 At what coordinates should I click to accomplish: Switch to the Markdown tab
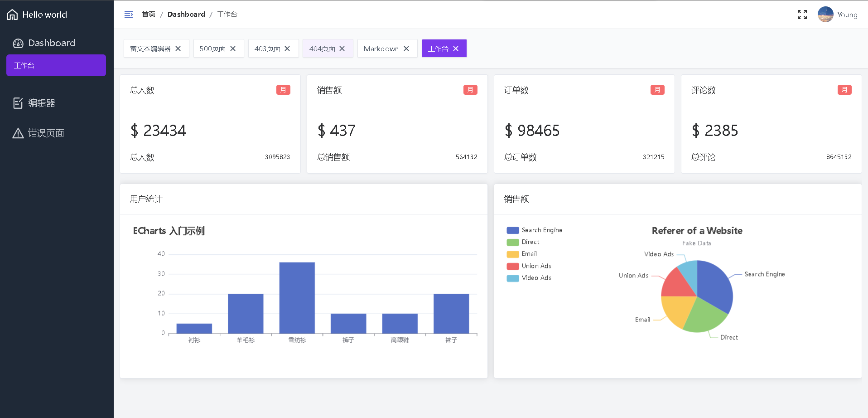387,49
